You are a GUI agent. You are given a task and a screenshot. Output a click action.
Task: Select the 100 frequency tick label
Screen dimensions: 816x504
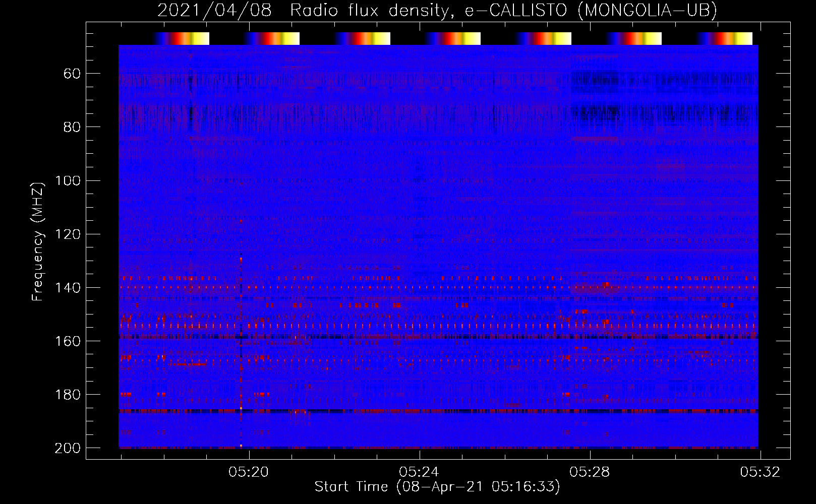[67, 180]
